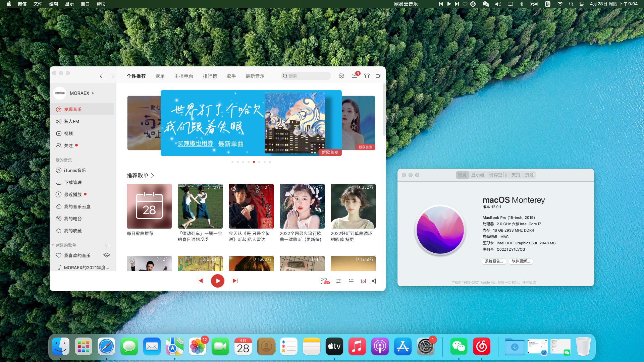Open the center banner 世界打了个哈欠
The image size is (644, 362).
click(251, 123)
